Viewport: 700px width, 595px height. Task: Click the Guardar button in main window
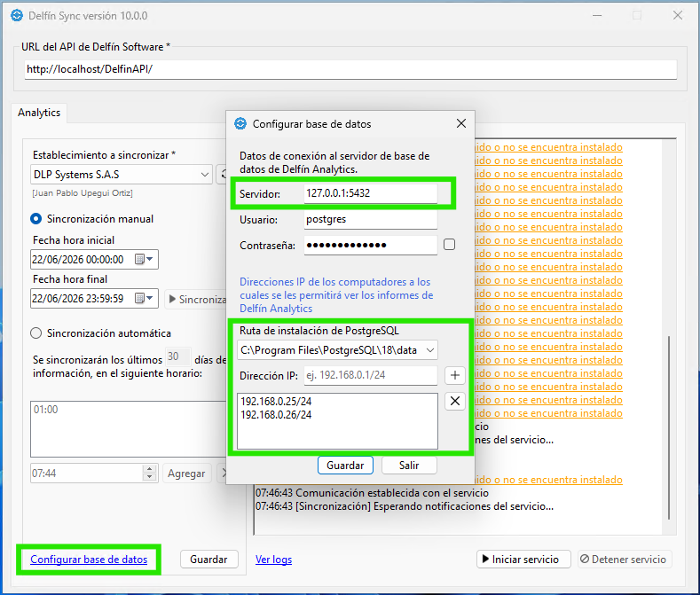pyautogui.click(x=208, y=560)
